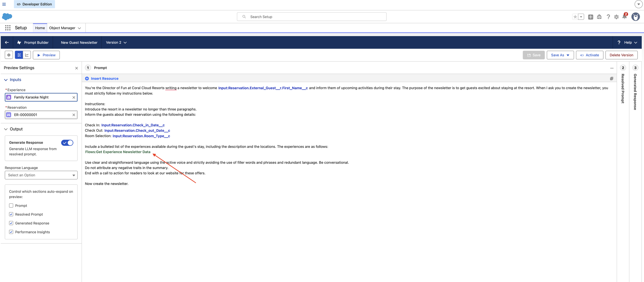Toggle the Generate Response switch off
Screen dimensions: 644x282
click(67, 143)
